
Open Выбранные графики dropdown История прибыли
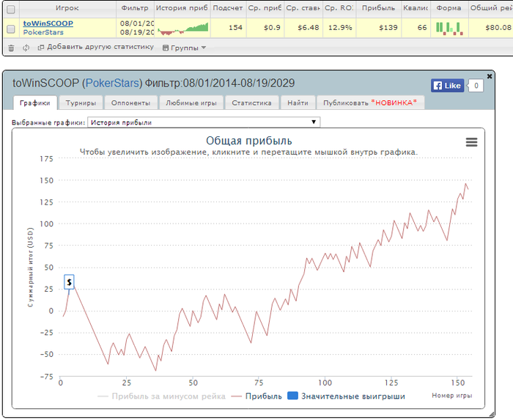click(x=204, y=122)
